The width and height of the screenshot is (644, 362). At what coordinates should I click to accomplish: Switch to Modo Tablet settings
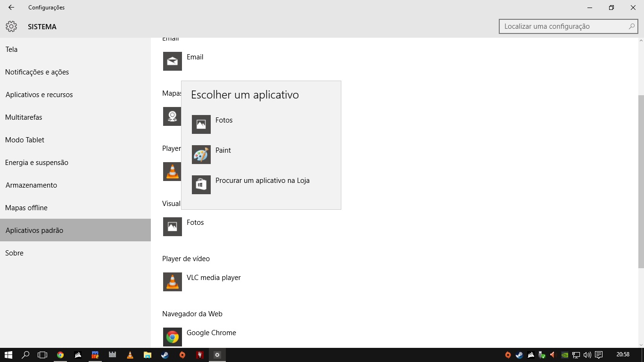point(75,140)
